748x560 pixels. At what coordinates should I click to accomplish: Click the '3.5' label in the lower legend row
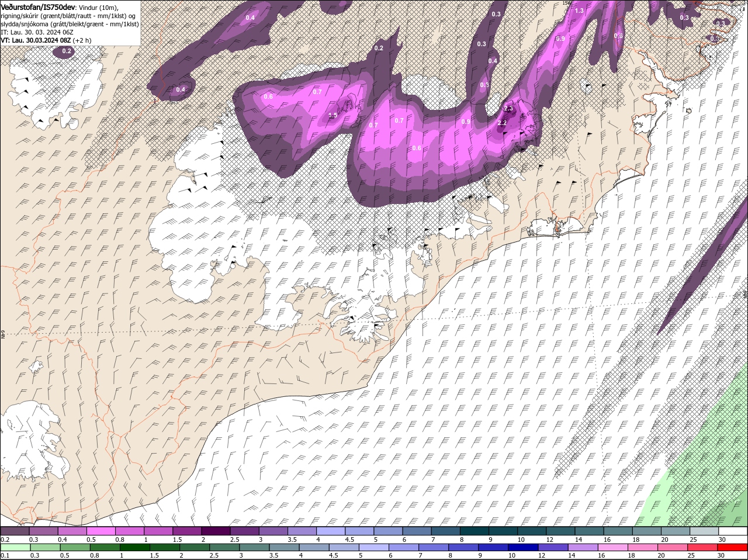273,555
